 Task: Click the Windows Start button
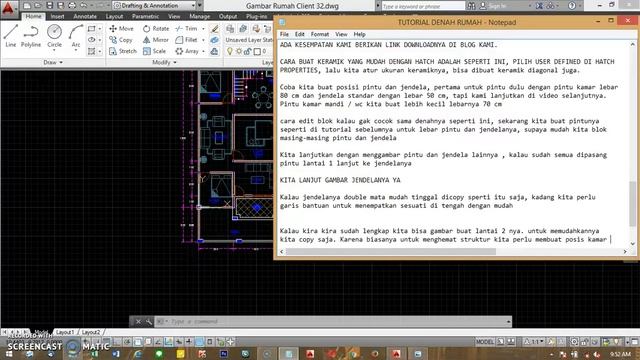[x=8, y=353]
